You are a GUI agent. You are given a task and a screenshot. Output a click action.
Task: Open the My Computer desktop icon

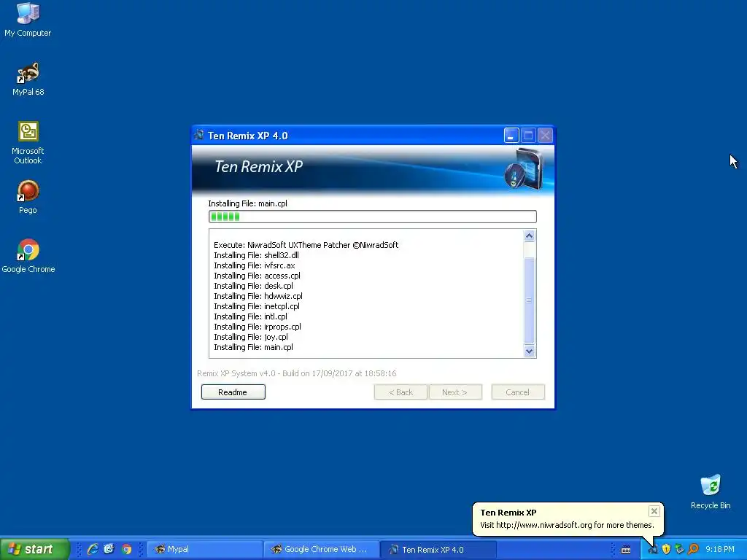coord(28,20)
